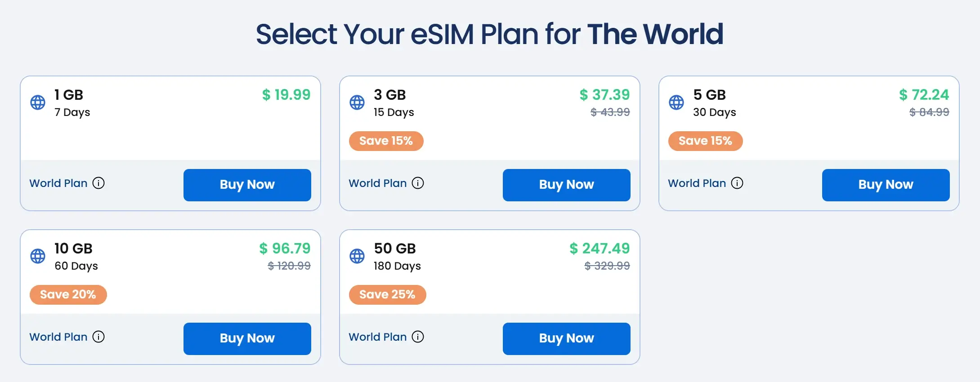Open info icon on 1 GB World Plan
Screen dimensions: 980x382
(x=98, y=183)
